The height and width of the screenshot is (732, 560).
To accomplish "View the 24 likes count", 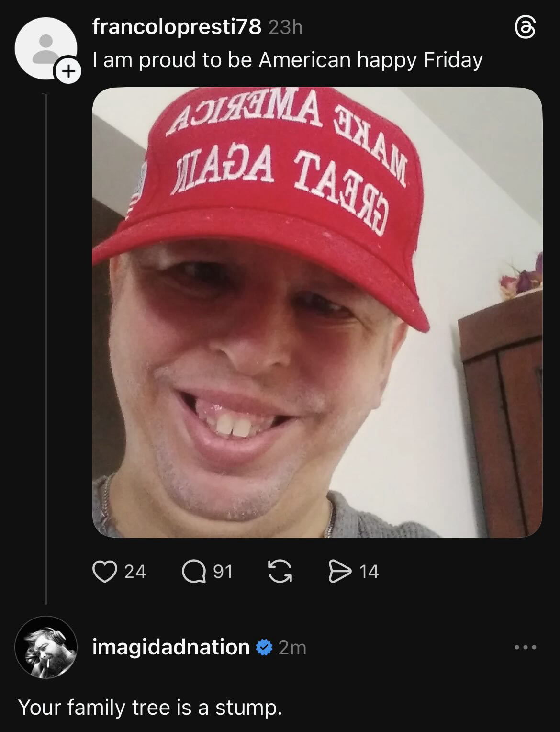I will (135, 572).
